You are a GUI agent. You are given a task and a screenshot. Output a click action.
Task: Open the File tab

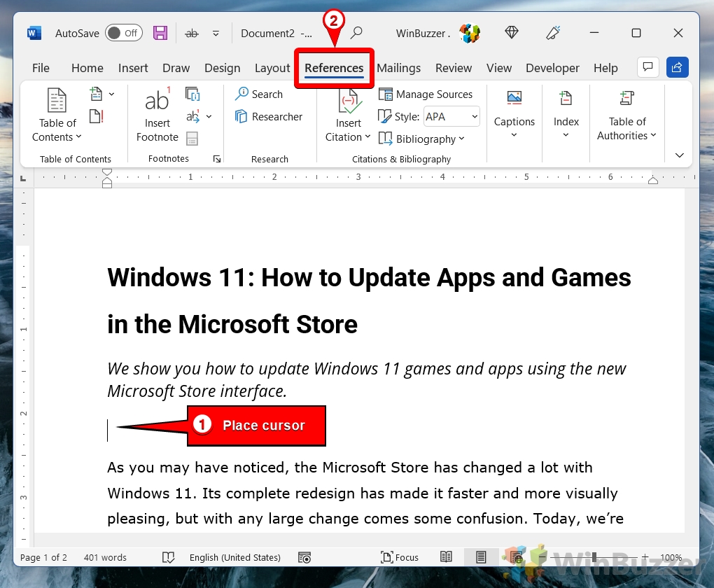[41, 68]
